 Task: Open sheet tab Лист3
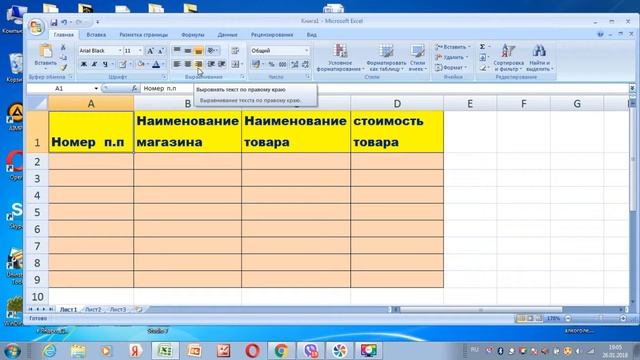tap(118, 310)
